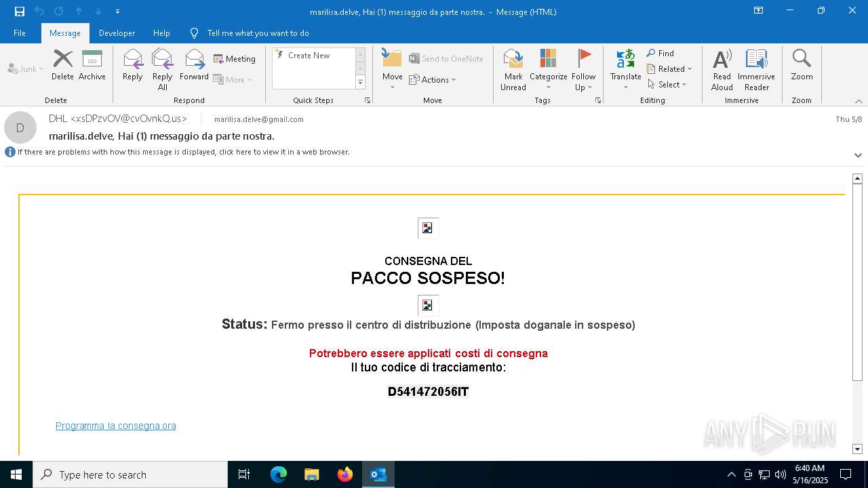
Task: Open Task View on taskbar
Action: point(244,474)
